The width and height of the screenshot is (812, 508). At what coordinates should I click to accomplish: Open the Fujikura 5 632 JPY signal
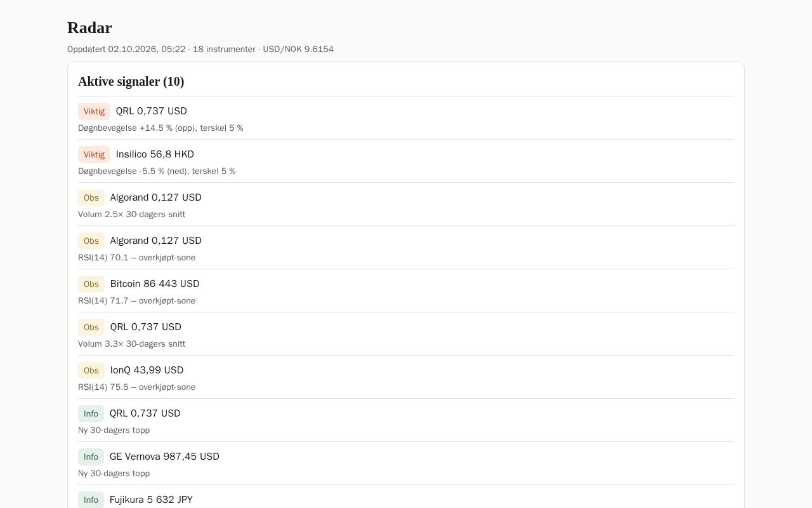[x=151, y=500]
